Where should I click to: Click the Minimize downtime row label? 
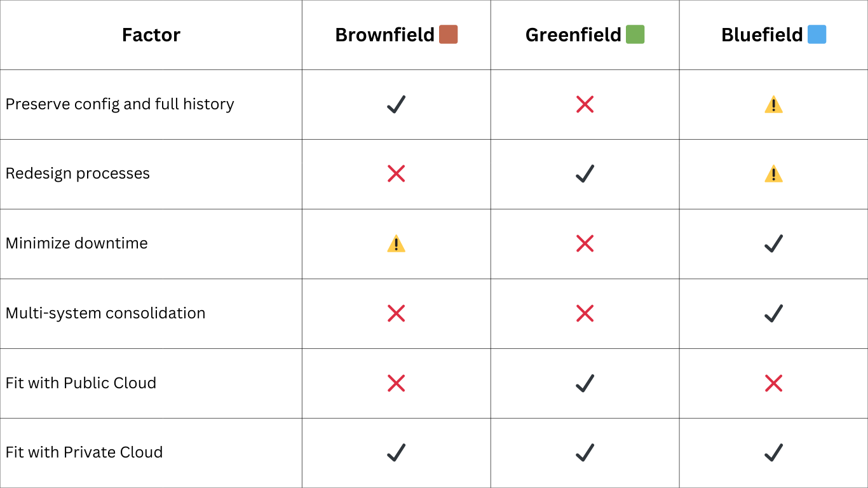coord(77,243)
